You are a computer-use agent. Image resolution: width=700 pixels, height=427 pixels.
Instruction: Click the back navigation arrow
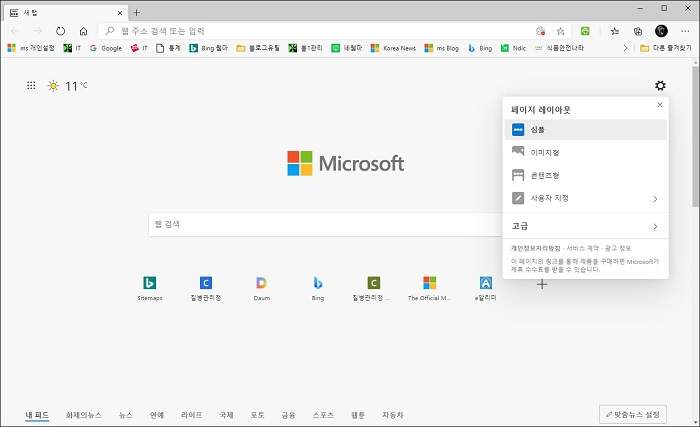coord(15,31)
